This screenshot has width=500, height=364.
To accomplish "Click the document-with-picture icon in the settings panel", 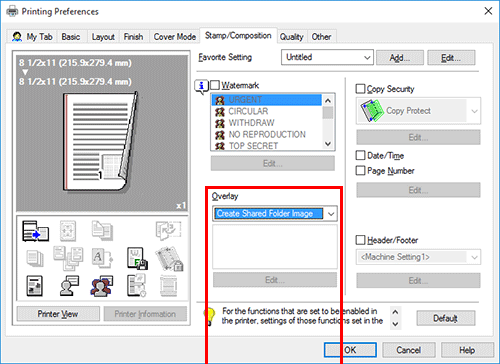I will 34,286.
